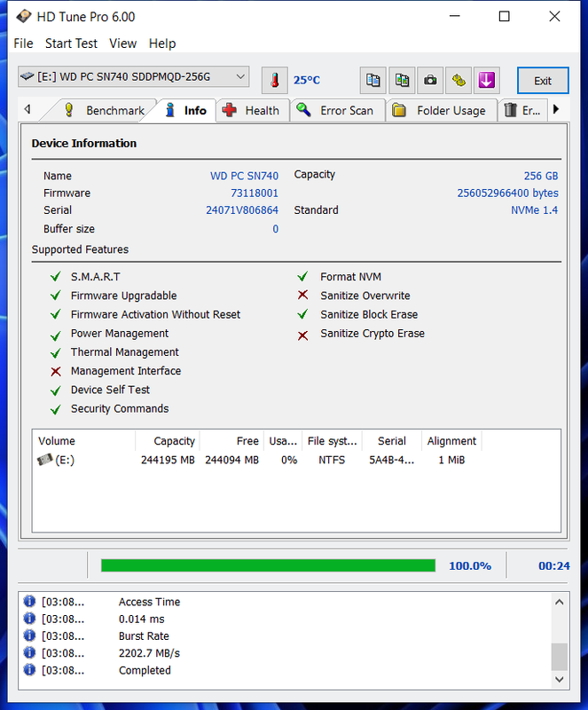The width and height of the screenshot is (588, 710).
Task: Show more tabs with right arrow
Action: [556, 109]
